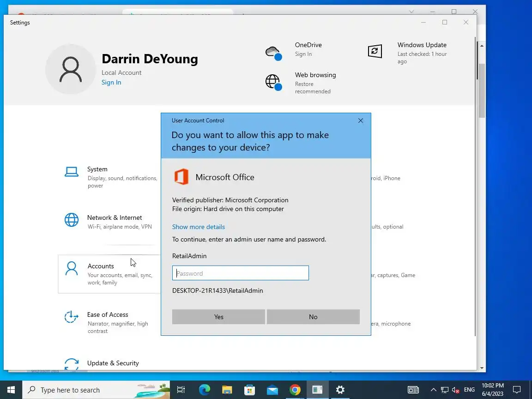
Task: Select the Ease of Access label
Action: (x=108, y=314)
